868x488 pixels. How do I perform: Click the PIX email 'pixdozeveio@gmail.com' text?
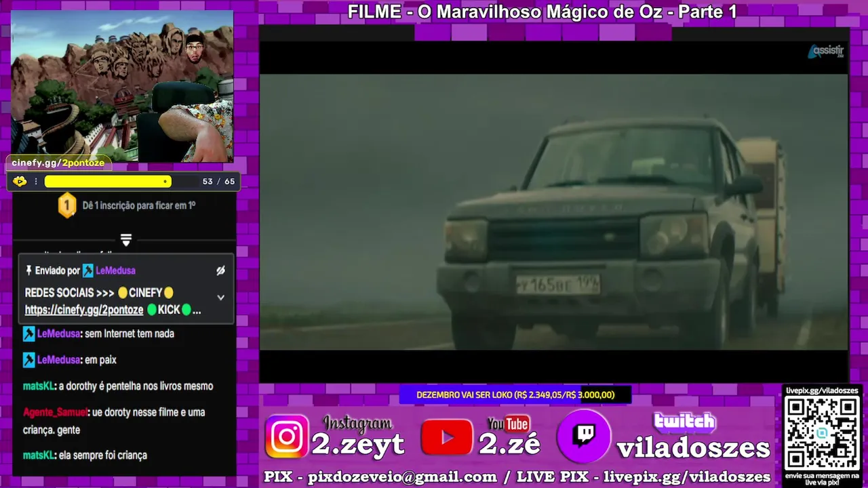pos(402,477)
